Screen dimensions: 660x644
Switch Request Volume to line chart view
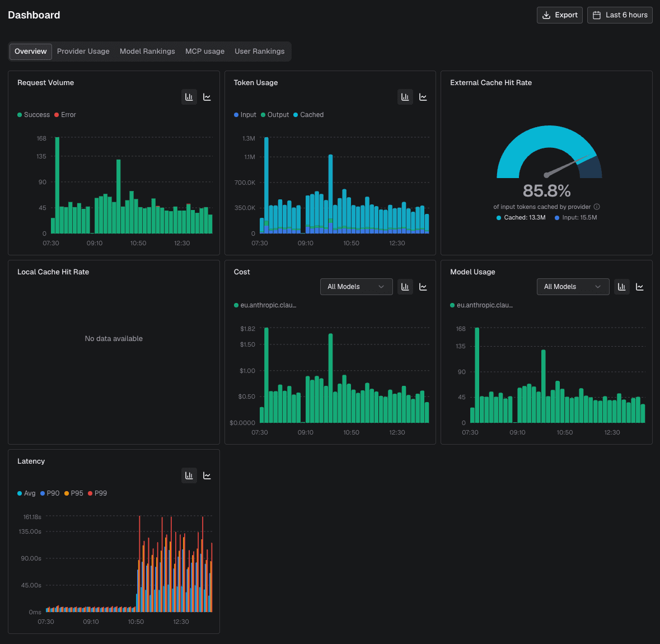point(207,97)
